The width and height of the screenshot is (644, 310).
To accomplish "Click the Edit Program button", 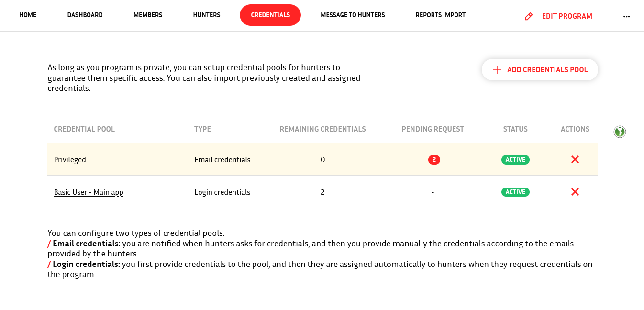I will (558, 16).
